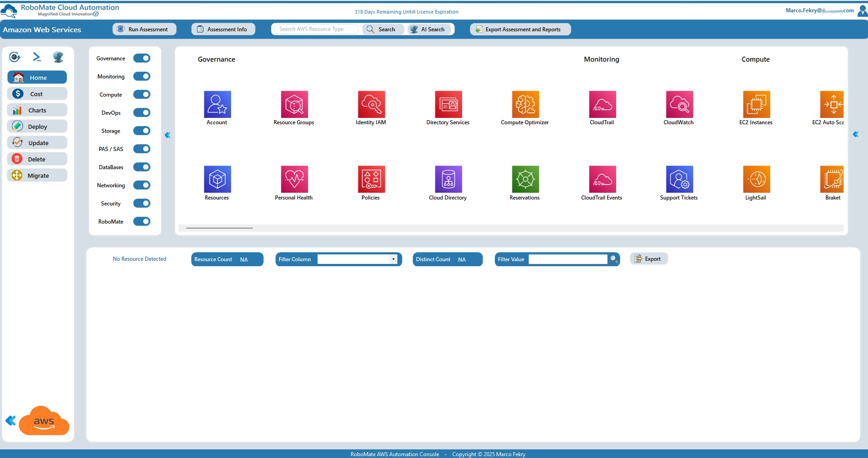Select the EC2 Instances icon
Viewport: 868px width, 458px height.
pyautogui.click(x=757, y=104)
